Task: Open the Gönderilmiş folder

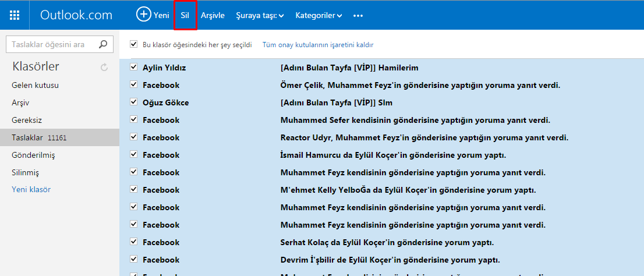Action: pos(33,155)
